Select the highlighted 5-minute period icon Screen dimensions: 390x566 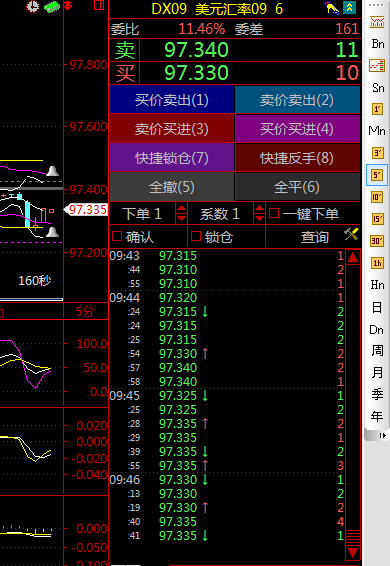377,175
